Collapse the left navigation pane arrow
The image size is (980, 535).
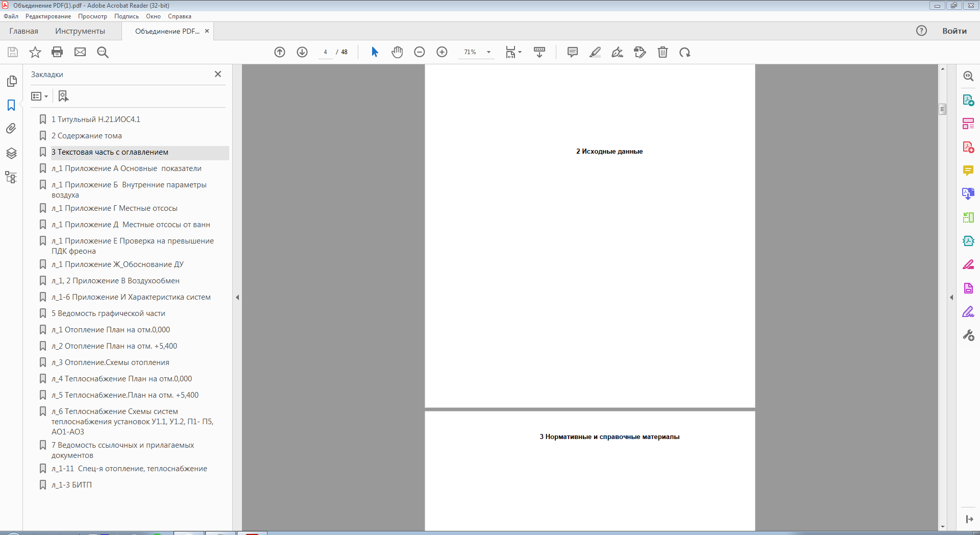(x=237, y=297)
